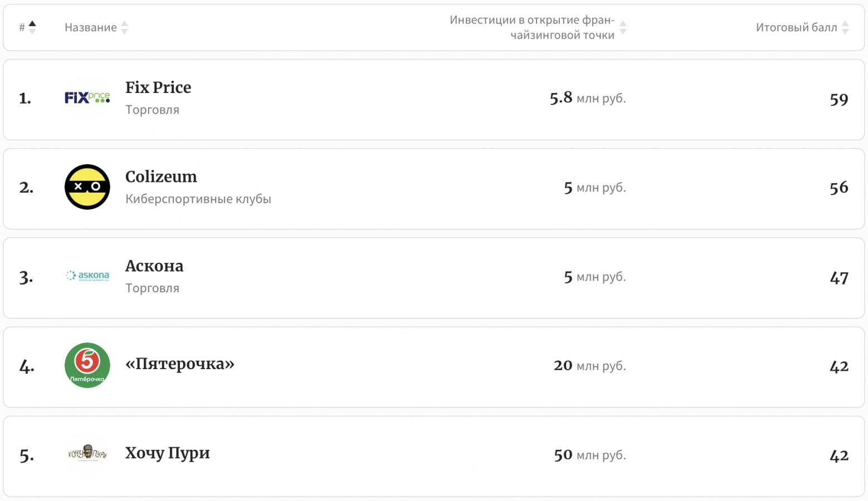The width and height of the screenshot is (868, 501).
Task: Click the 50 млн руб. investment value
Action: 589,455
